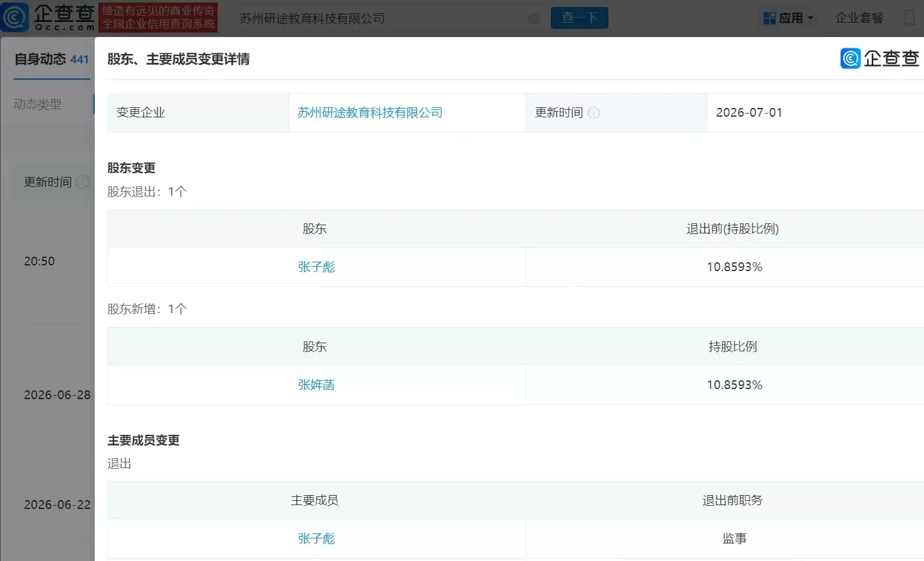Click the info icon beside 更新时间 in the detail panel
924x561 pixels.
pos(593,113)
